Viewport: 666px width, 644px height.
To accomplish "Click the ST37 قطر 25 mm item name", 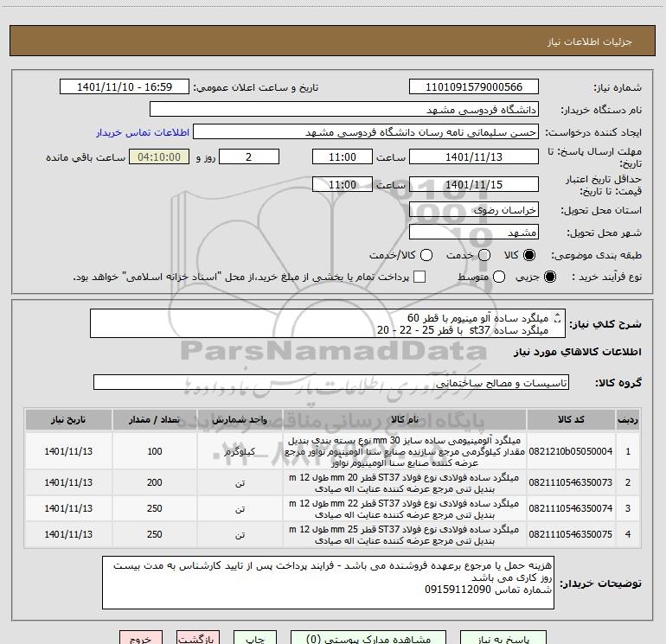I will (x=405, y=535).
